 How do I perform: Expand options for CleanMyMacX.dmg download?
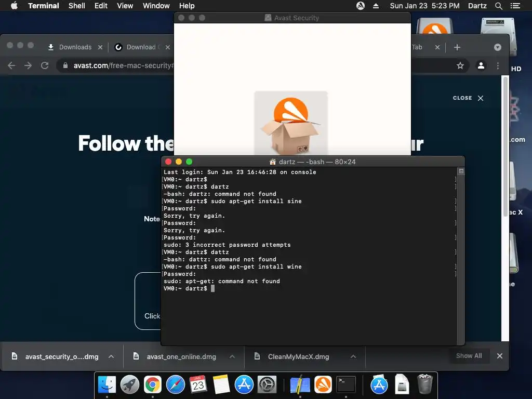tap(353, 356)
